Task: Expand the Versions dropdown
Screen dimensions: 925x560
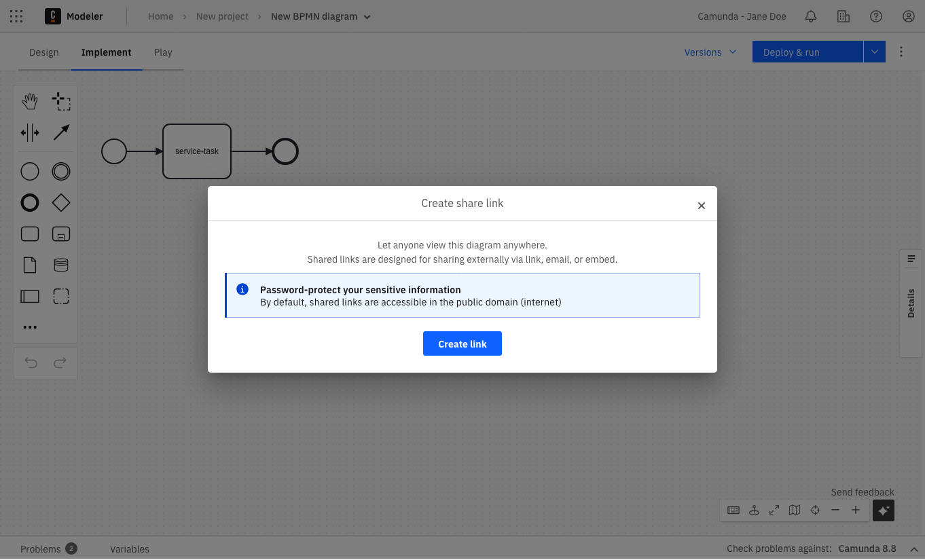Action: click(710, 52)
